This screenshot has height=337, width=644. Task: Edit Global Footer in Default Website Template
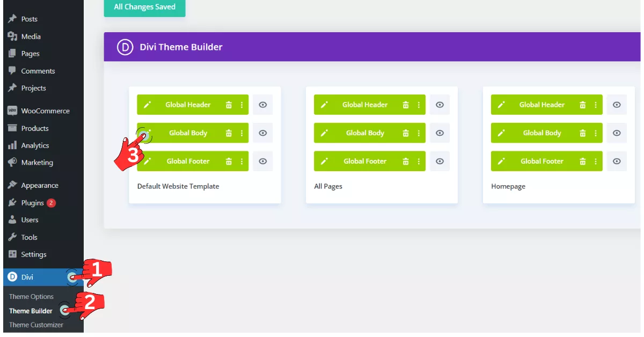pyautogui.click(x=147, y=161)
